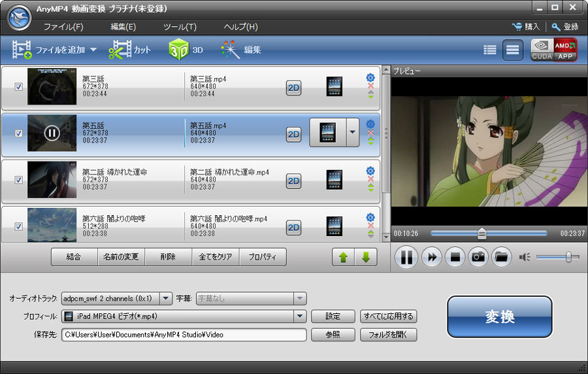
Task: Click the large 変換 convert button
Action: click(x=500, y=317)
